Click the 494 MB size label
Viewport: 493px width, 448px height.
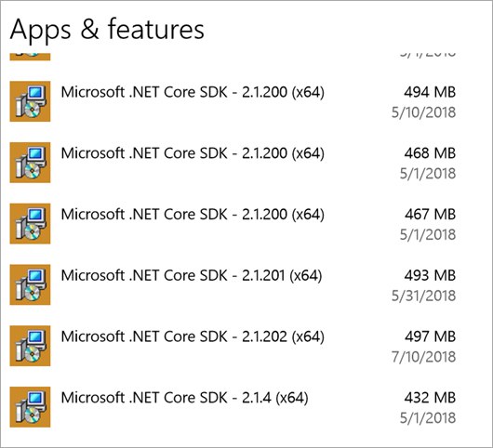pyautogui.click(x=430, y=92)
